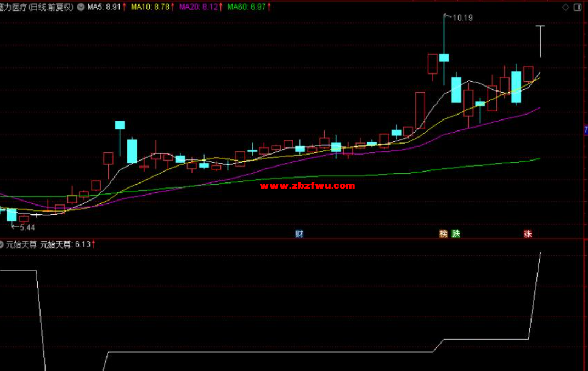
Task: Select the magenta MA20: 8.12 label
Action: (199, 7)
